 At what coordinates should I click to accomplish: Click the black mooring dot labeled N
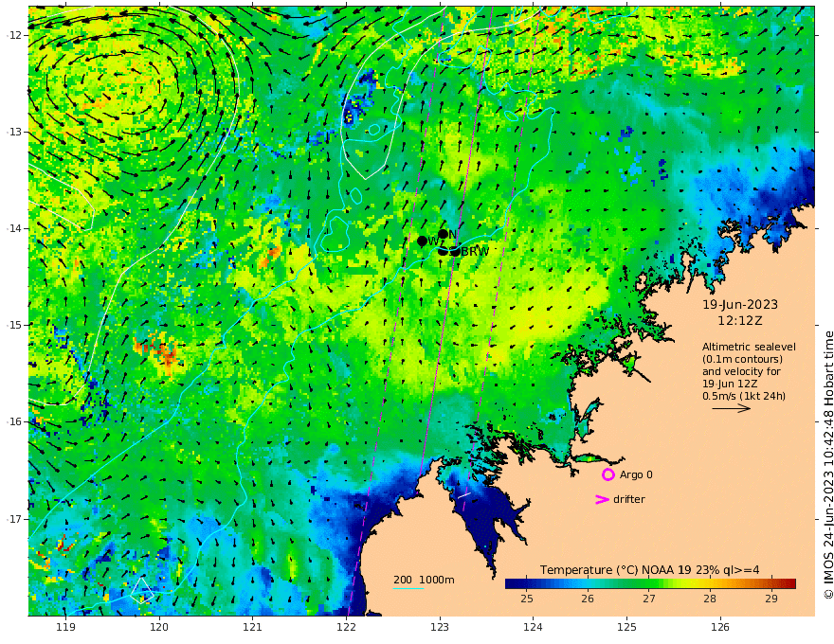coord(444,234)
